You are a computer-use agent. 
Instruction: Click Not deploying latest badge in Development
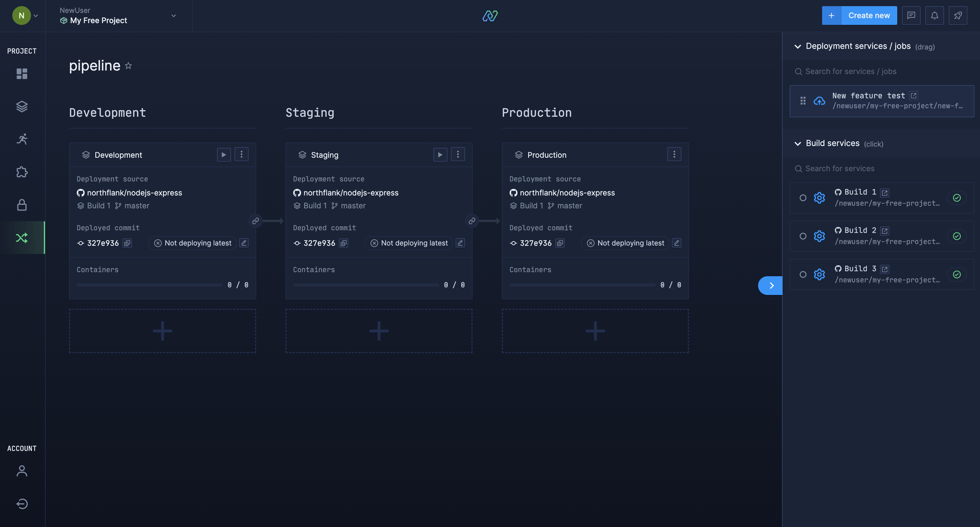pyautogui.click(x=192, y=243)
